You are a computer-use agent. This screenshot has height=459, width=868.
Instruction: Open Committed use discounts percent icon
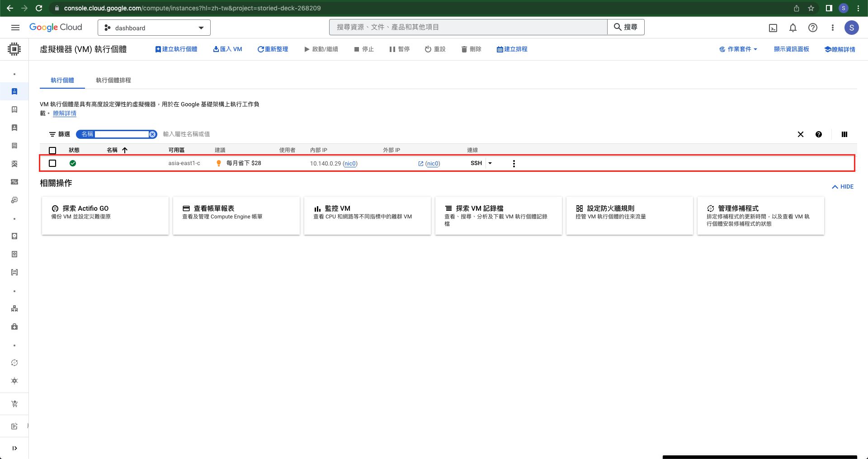click(x=14, y=182)
